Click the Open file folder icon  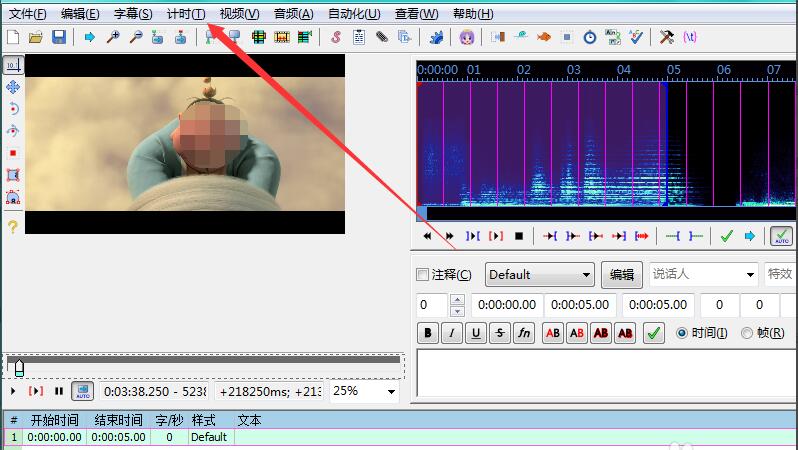(36, 37)
